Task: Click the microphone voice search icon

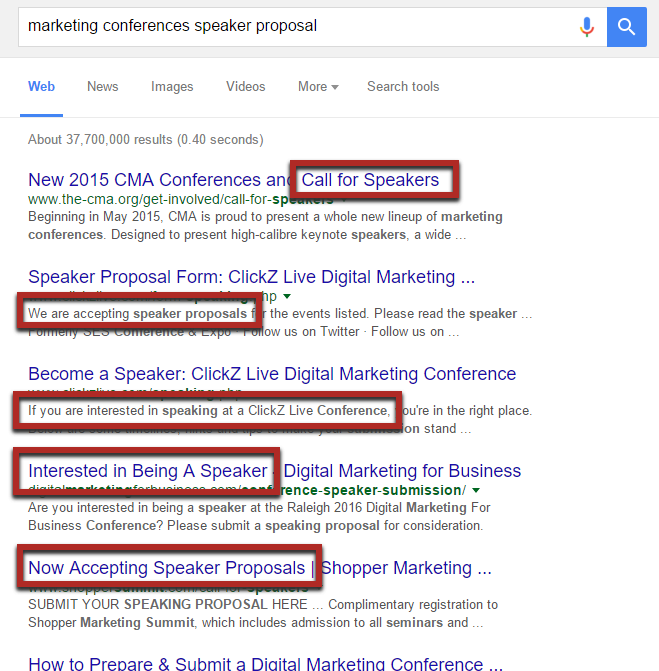Action: point(587,27)
